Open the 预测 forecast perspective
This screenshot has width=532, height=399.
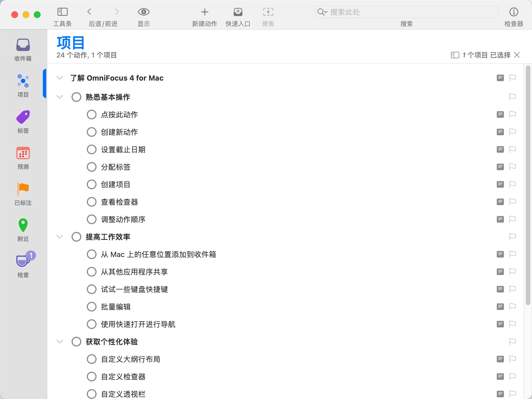23,158
